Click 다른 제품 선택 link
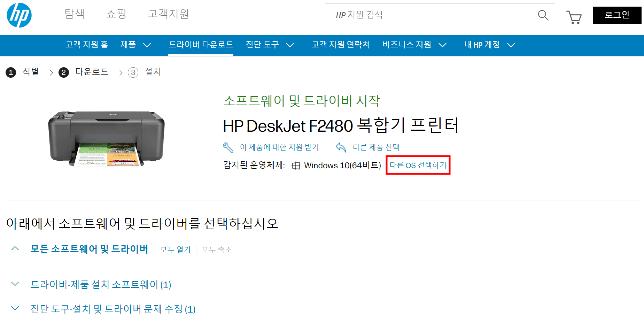Viewport: 644px width, 330px height. click(x=376, y=147)
